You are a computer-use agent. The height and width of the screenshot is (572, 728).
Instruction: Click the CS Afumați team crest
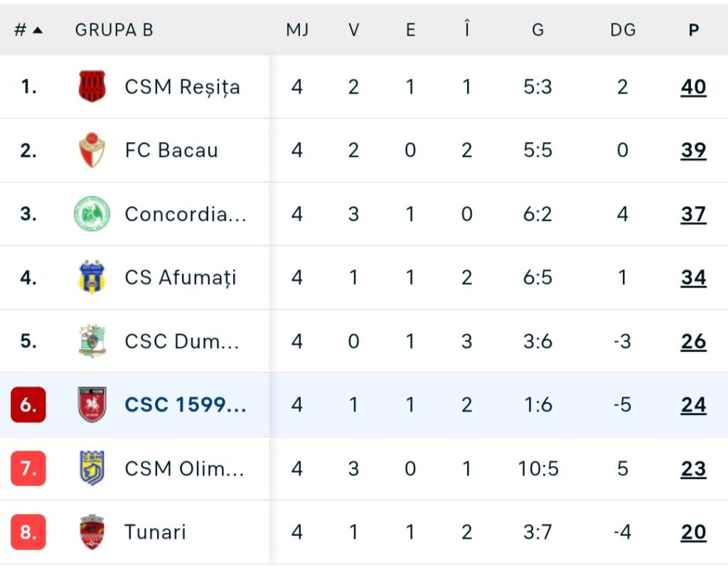pos(92,277)
